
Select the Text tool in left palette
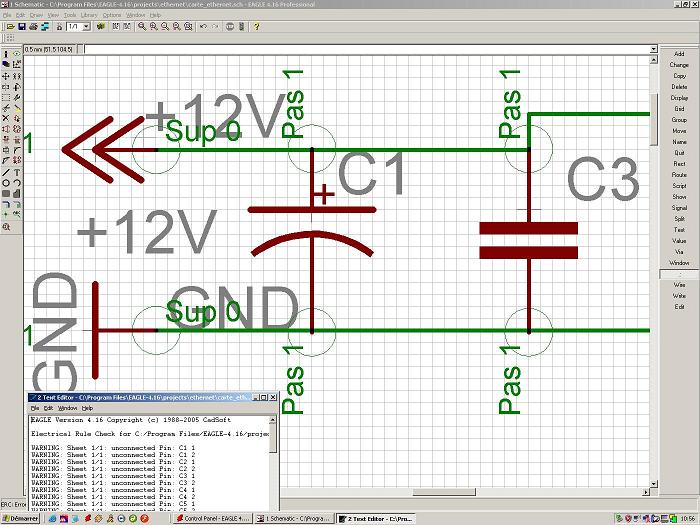coord(18,172)
